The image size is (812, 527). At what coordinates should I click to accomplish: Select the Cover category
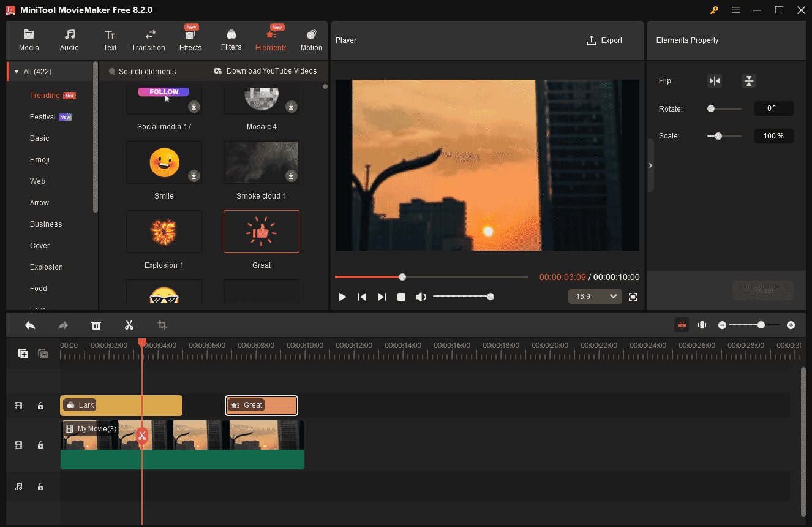click(x=40, y=246)
